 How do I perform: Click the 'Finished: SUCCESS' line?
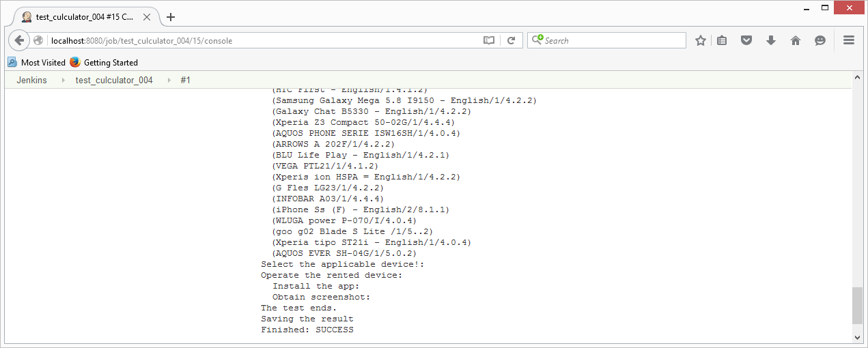(x=307, y=330)
